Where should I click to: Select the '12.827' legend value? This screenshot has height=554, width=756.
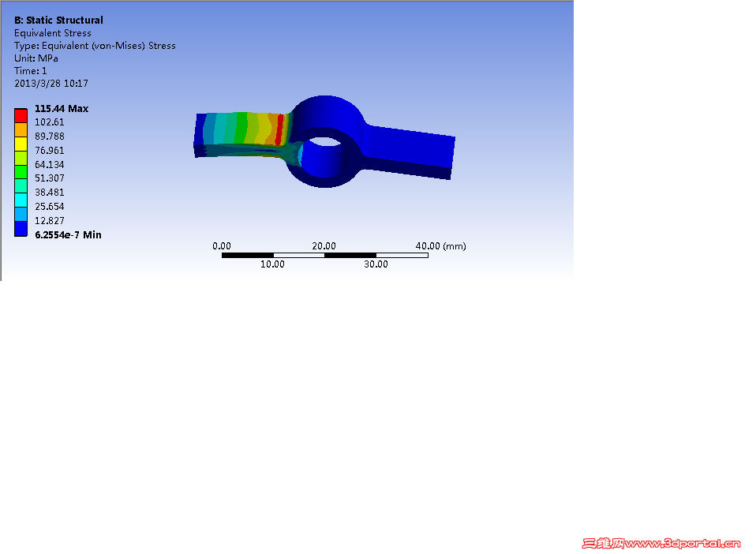click(49, 220)
